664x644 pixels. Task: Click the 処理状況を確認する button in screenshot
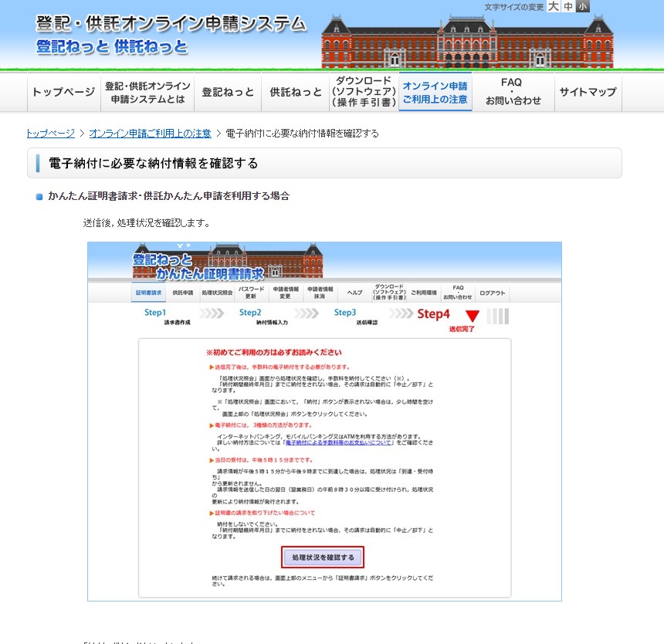(x=323, y=558)
